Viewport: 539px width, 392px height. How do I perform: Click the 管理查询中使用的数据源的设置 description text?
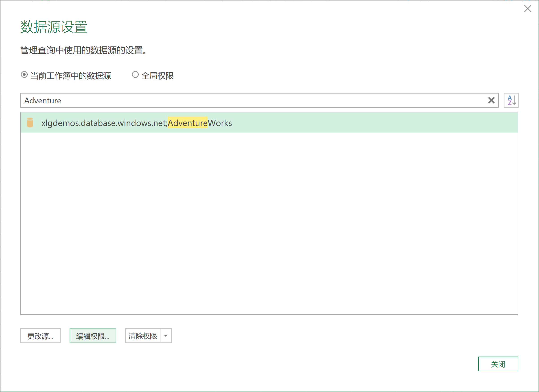(x=83, y=50)
